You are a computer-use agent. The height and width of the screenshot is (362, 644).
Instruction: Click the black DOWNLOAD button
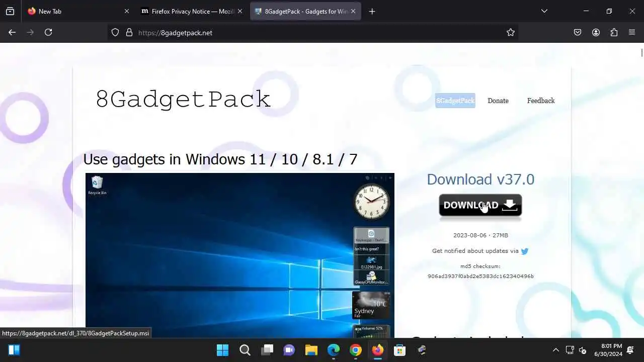tap(480, 206)
